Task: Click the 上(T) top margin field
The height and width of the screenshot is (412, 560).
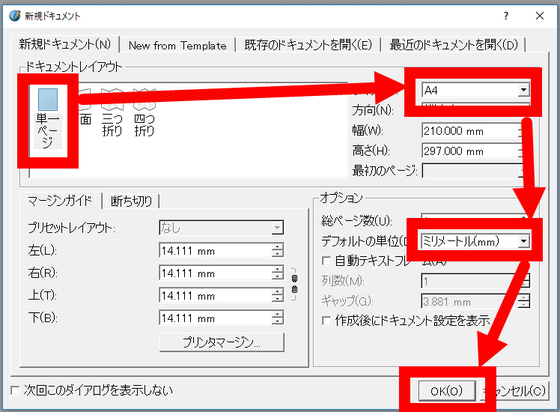Action: coord(221,296)
